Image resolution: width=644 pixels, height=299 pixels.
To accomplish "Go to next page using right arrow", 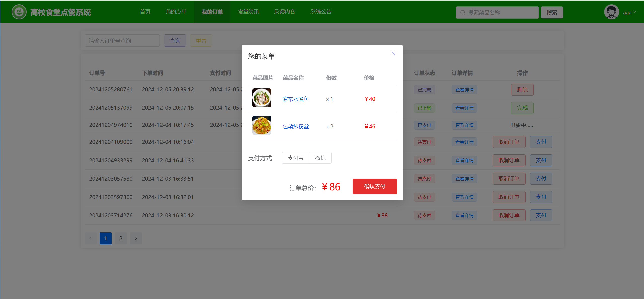I will click(x=136, y=238).
